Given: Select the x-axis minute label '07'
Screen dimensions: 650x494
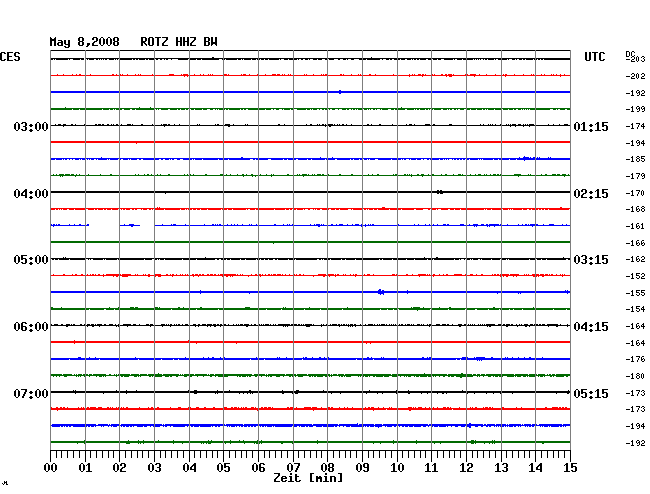Looking at the screenshot, I should tap(293, 468).
